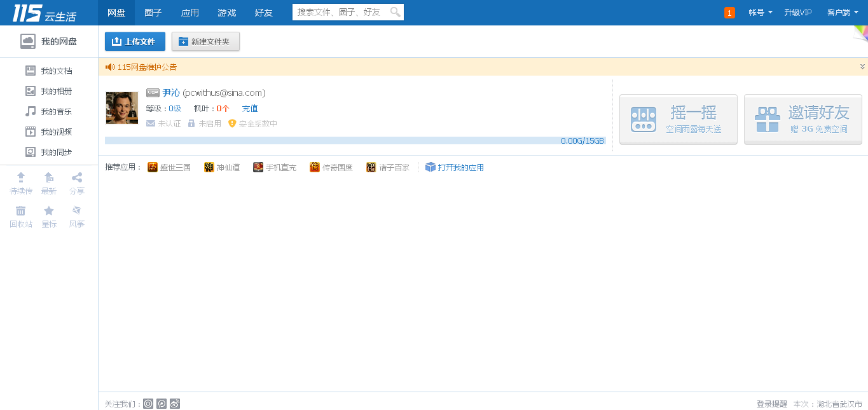The width and height of the screenshot is (868, 410).
Task: Click the 安全系数中 shield status
Action: [x=253, y=124]
